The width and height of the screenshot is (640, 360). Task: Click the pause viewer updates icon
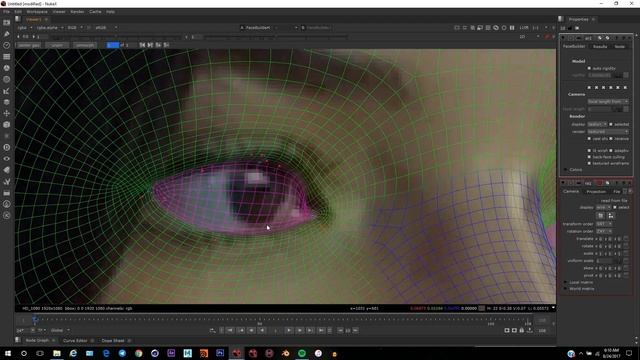point(512,28)
